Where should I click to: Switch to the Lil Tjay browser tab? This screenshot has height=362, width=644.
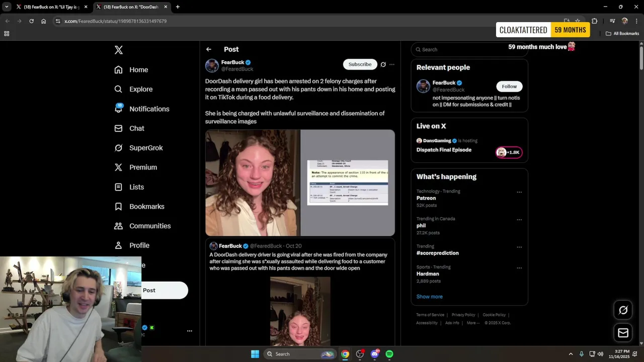click(52, 7)
